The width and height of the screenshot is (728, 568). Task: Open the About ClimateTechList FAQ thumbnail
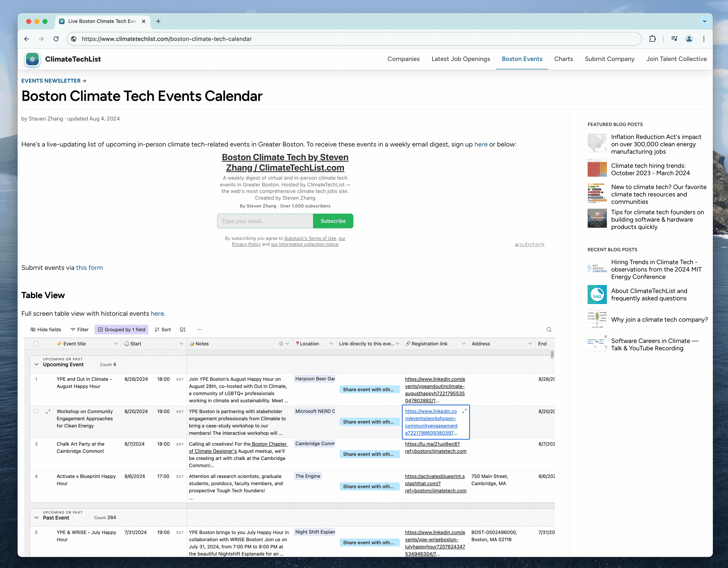tap(597, 295)
